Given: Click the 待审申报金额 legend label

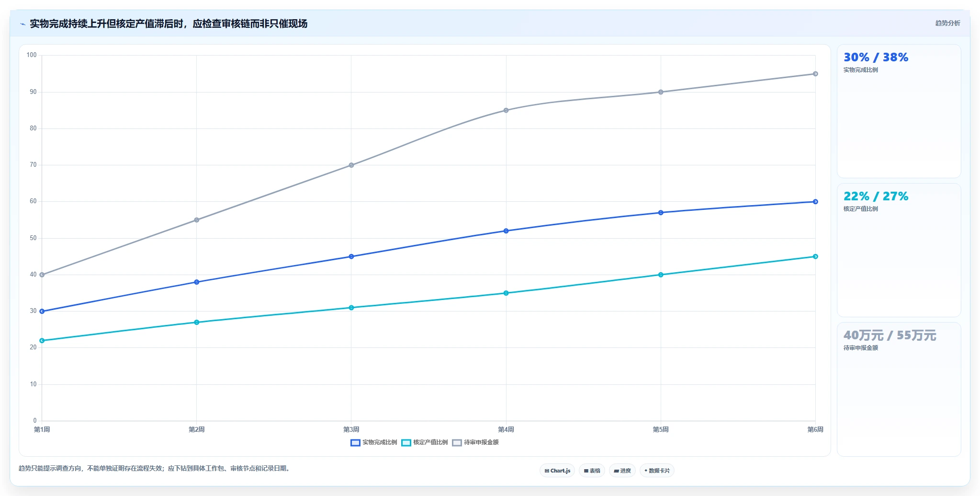Looking at the screenshot, I should click(x=481, y=442).
